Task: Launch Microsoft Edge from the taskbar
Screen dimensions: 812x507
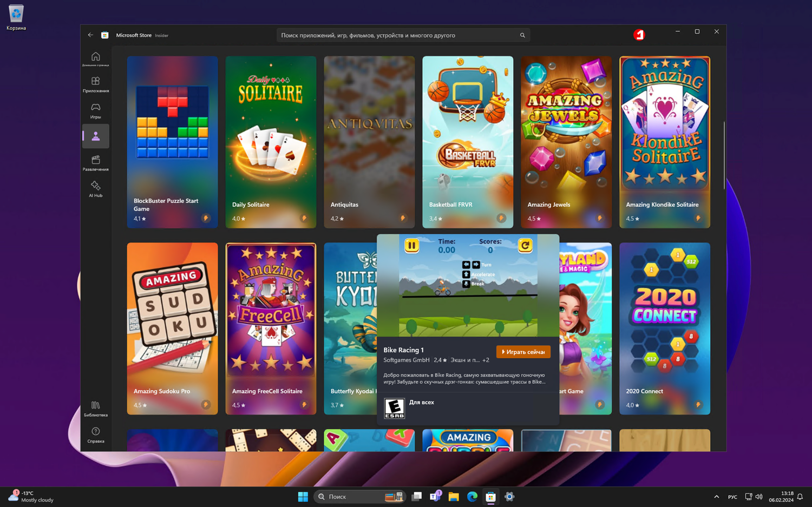Action: pos(472,497)
